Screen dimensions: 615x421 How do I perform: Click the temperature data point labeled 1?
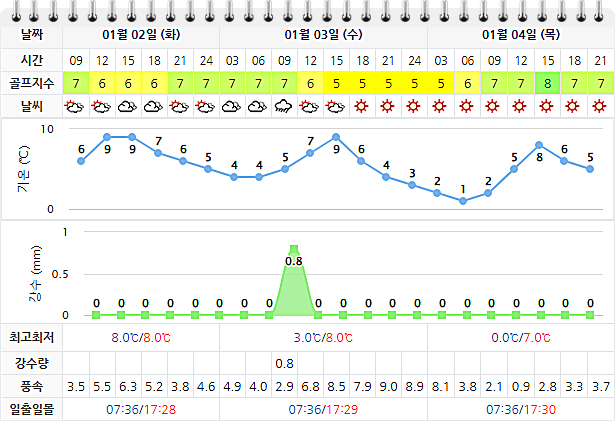pos(463,201)
